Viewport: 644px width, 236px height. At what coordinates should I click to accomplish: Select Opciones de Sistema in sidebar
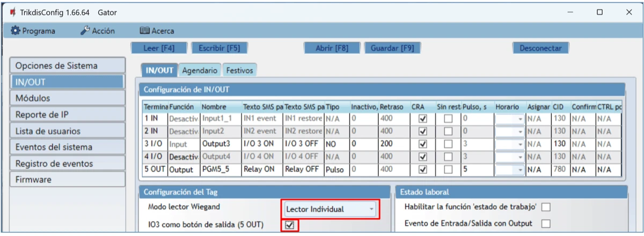pyautogui.click(x=67, y=66)
